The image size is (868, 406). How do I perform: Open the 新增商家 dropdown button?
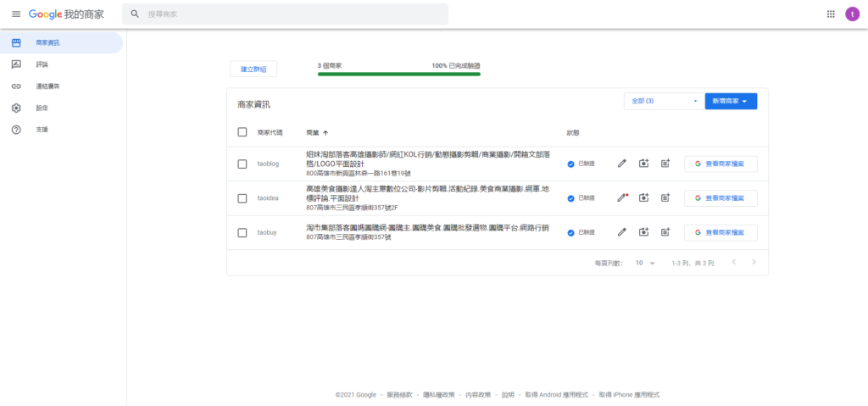point(731,101)
